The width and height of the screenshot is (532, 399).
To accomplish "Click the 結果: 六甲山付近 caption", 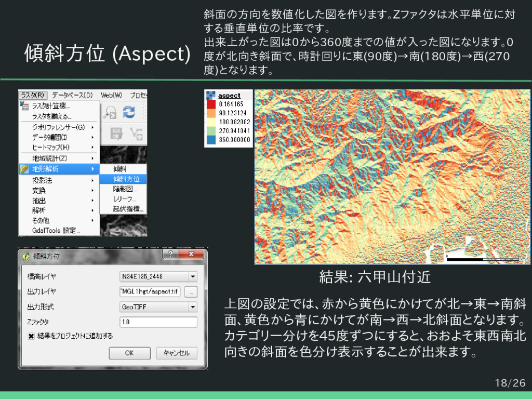I will coord(375,277).
